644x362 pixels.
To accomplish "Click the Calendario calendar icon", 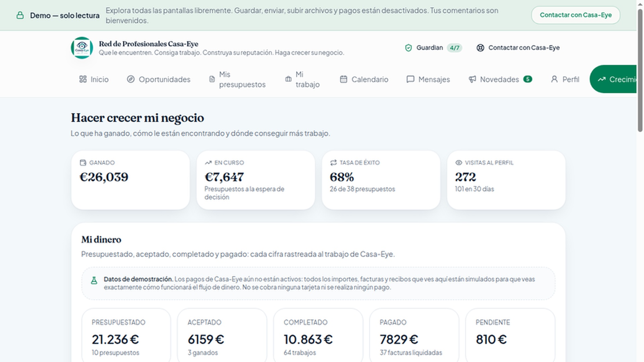I will 343,79.
